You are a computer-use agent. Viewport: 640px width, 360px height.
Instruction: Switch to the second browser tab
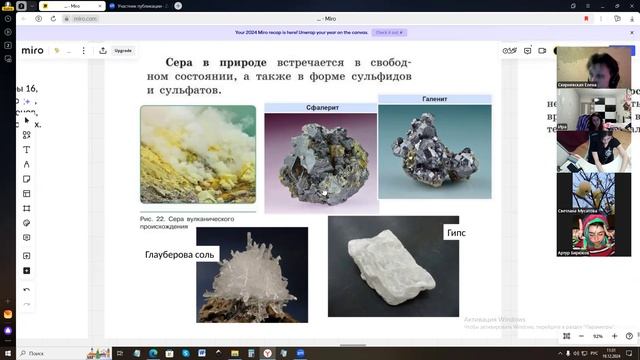pos(139,6)
